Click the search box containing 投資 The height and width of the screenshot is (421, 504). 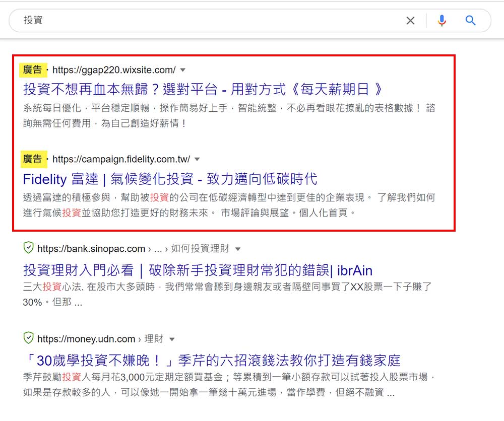[249, 21]
